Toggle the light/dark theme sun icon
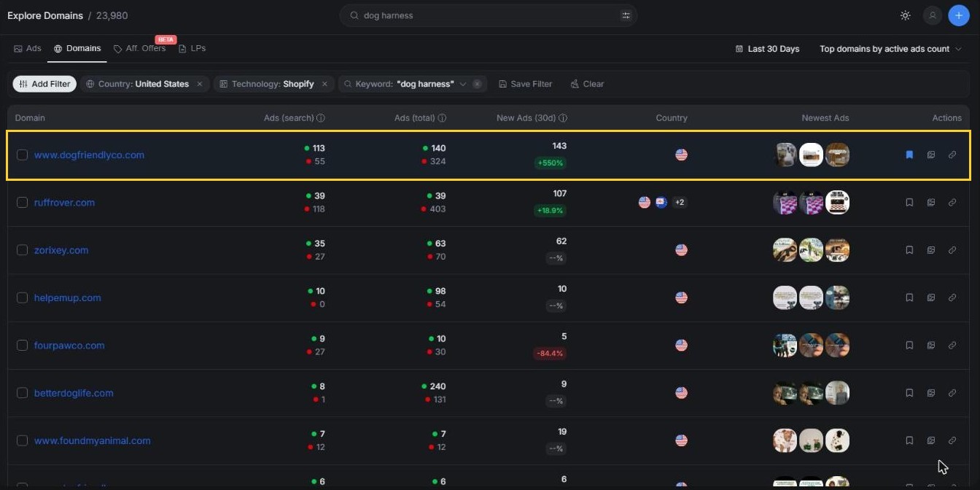The width and height of the screenshot is (980, 490). (905, 15)
